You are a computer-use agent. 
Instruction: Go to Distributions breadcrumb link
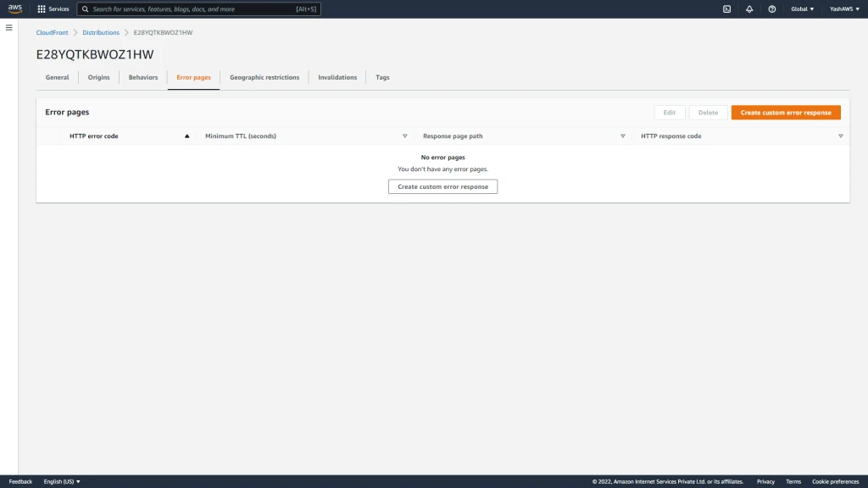point(101,33)
